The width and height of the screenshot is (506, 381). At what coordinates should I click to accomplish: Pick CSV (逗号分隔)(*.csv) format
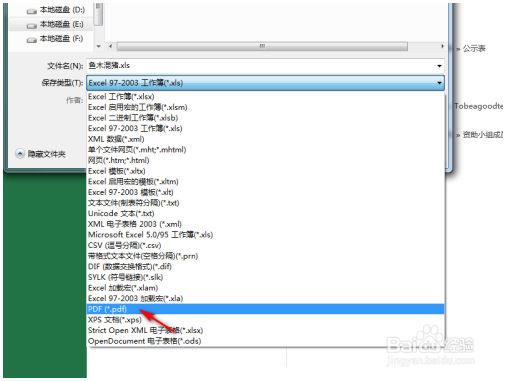[x=265, y=245]
